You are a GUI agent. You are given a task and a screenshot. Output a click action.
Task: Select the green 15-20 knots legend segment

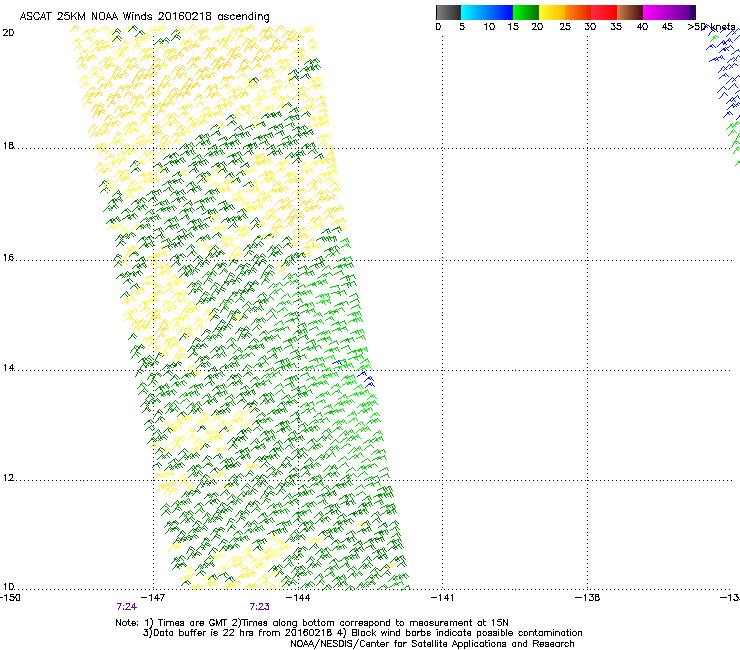526,12
